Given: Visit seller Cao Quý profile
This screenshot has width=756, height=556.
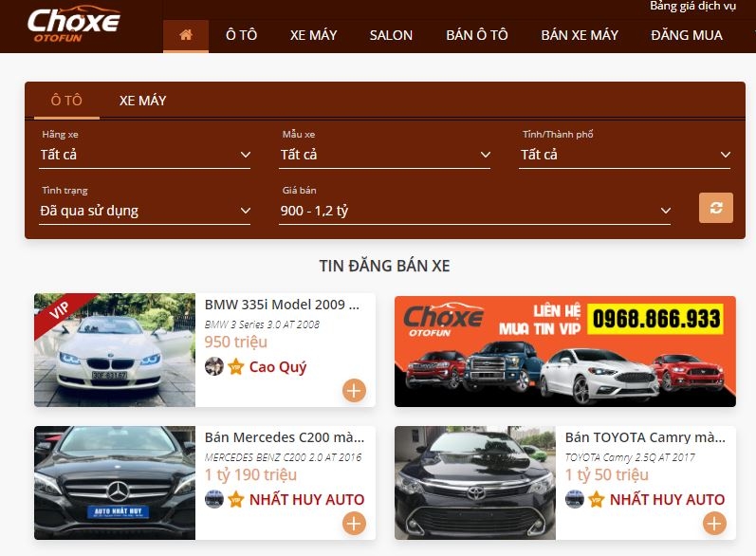Looking at the screenshot, I should point(278,367).
